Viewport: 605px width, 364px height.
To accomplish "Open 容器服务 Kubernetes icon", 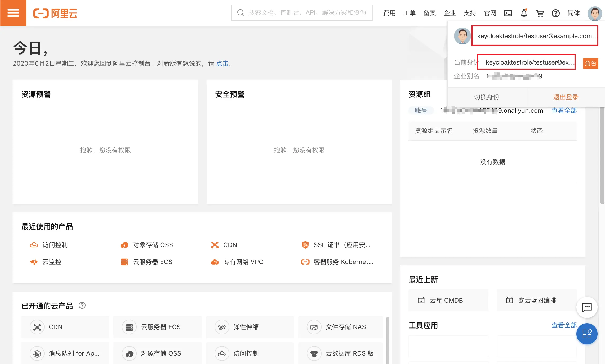I will (305, 262).
